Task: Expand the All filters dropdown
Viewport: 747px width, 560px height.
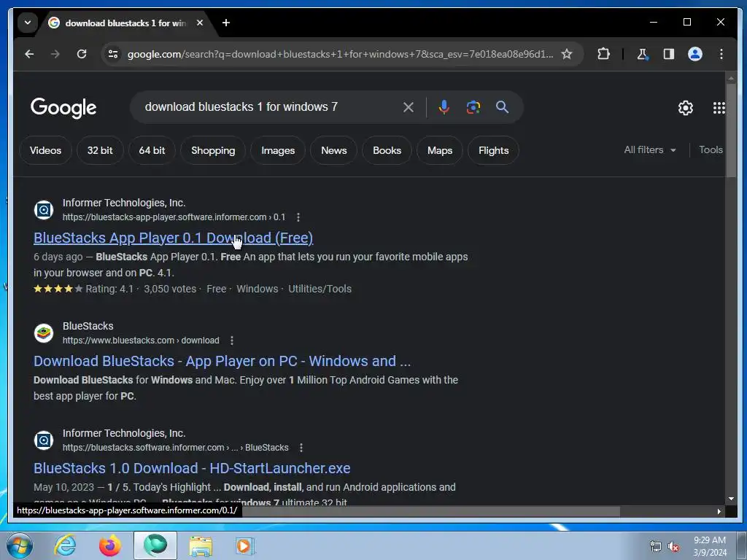Action: pyautogui.click(x=650, y=150)
